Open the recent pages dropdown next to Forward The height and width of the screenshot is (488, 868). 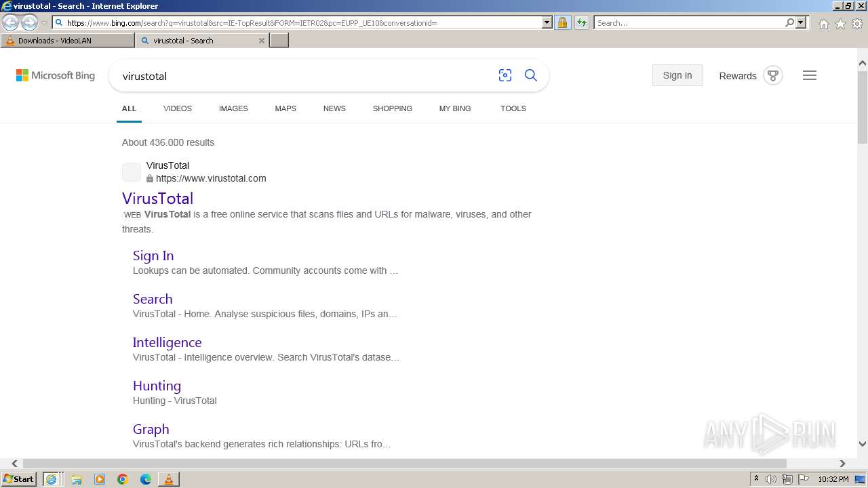coord(44,23)
